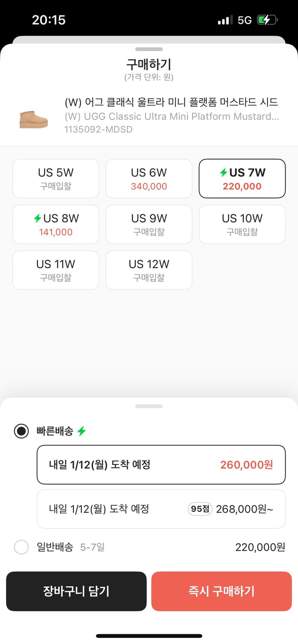Tap the lightning bolt beside US 8W
298x644 pixels.
[38, 218]
